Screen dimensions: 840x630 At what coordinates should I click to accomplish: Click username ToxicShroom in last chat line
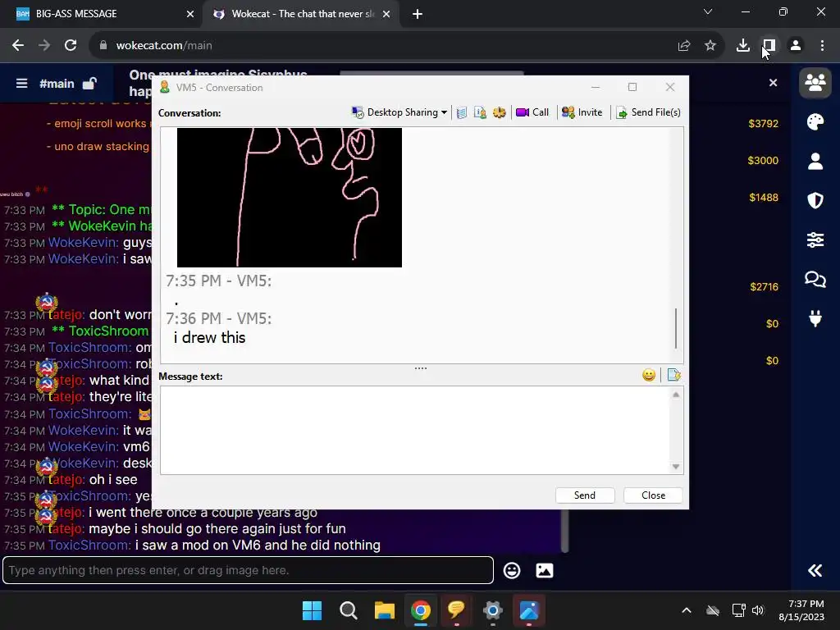click(x=89, y=546)
